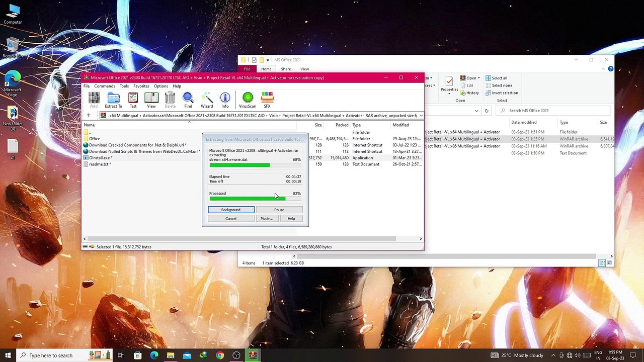
Task: Run the Test archive tool
Action: click(133, 100)
